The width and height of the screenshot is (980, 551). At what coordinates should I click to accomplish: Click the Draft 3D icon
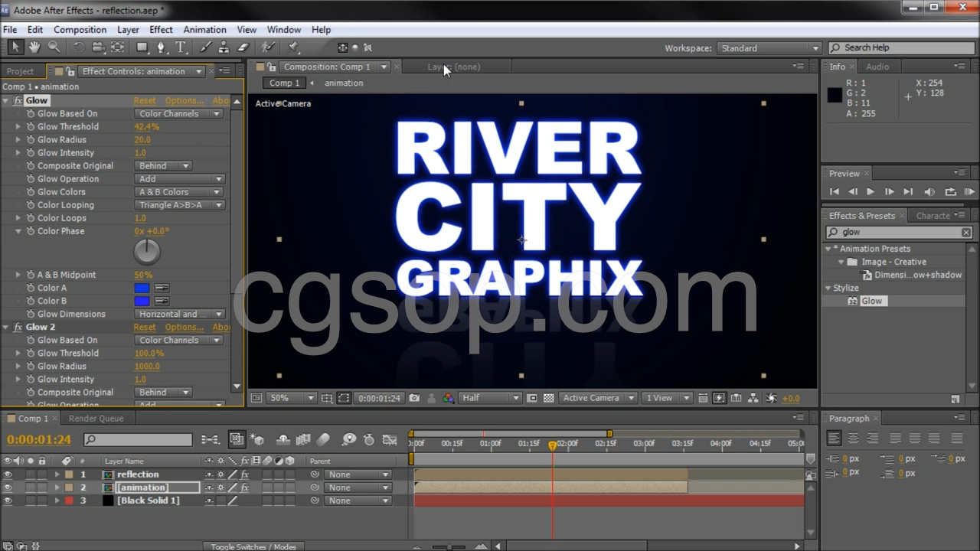(257, 439)
